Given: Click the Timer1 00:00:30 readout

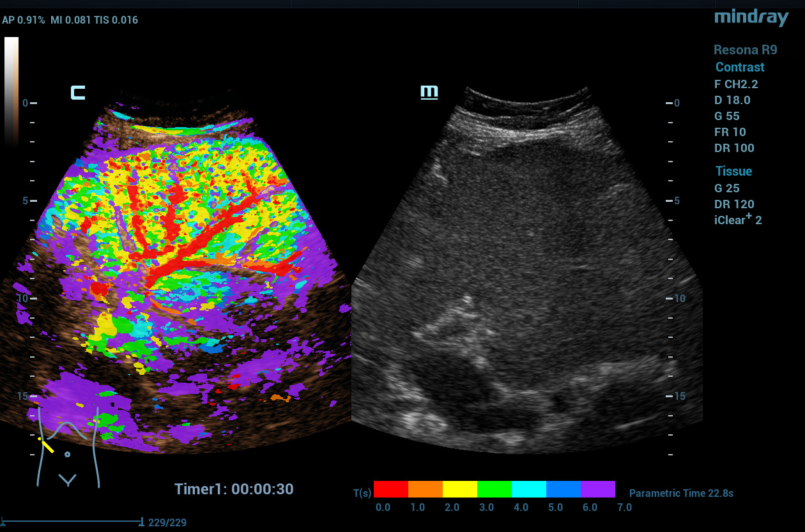Looking at the screenshot, I should [234, 489].
